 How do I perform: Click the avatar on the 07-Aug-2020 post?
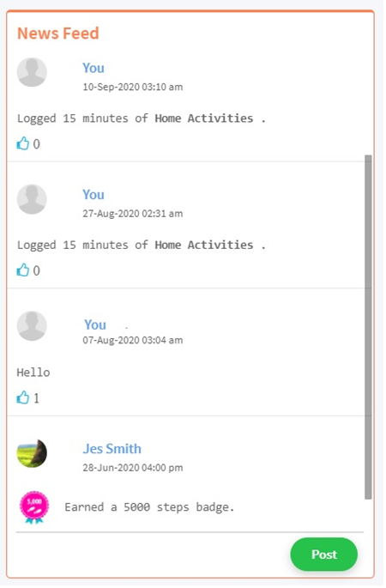click(x=32, y=326)
